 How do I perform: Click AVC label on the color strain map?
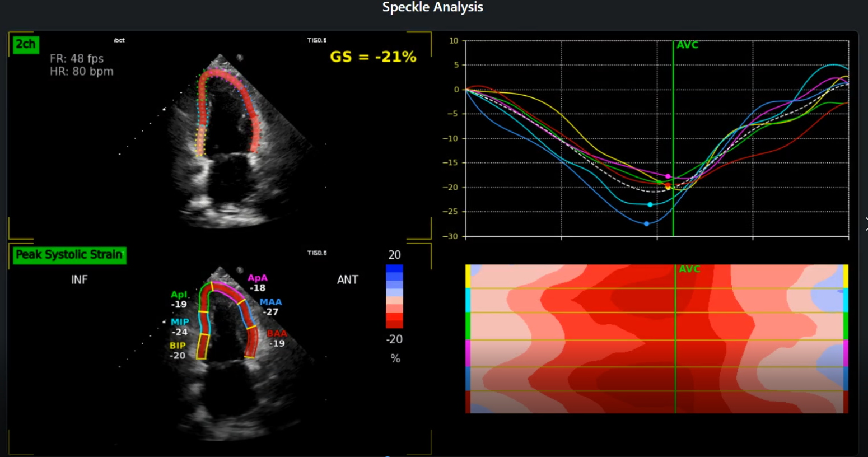point(689,269)
